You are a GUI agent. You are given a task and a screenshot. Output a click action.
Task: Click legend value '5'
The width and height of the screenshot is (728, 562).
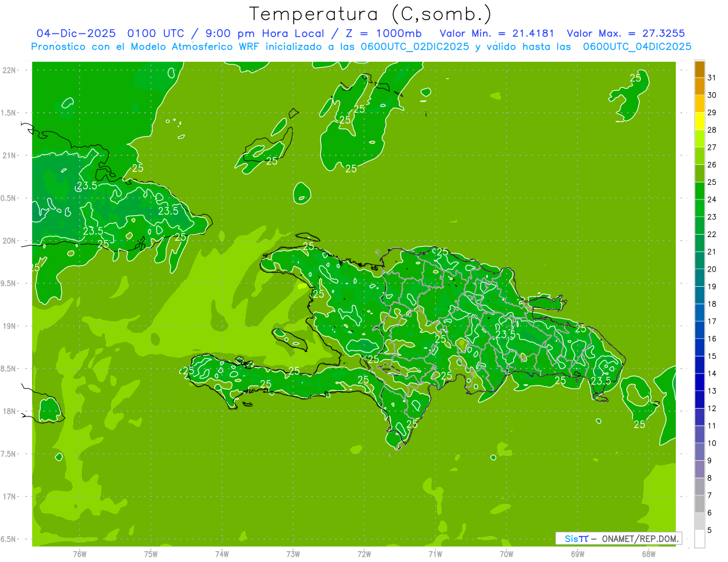710,530
